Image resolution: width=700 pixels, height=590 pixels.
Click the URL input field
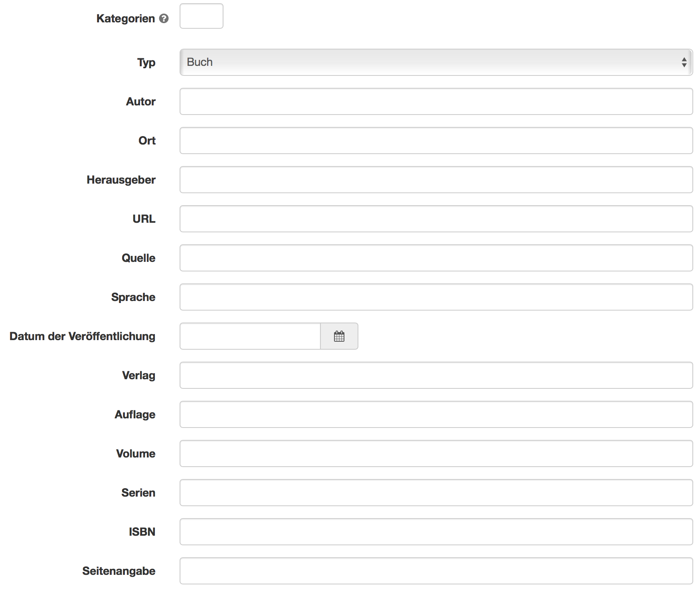436,219
